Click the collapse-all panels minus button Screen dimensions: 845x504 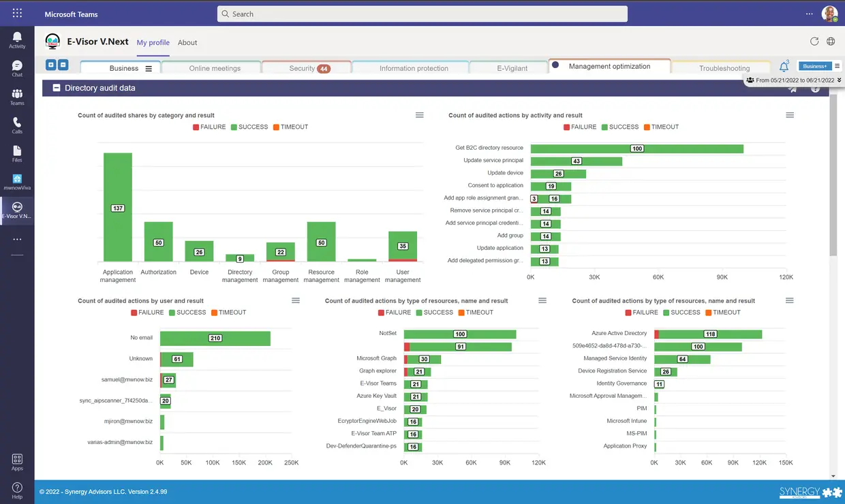coord(63,65)
